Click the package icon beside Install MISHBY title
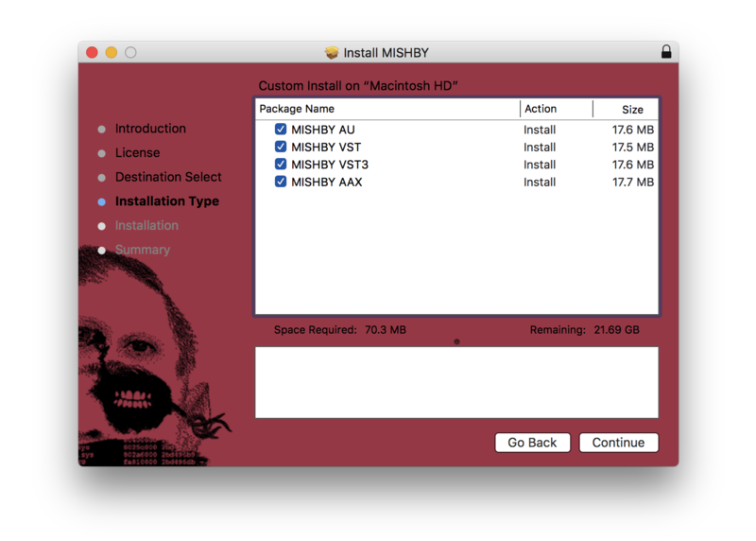 [332, 53]
